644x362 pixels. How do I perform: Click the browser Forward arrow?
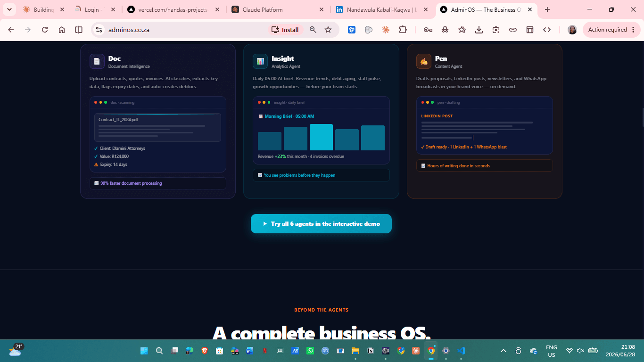(x=28, y=30)
